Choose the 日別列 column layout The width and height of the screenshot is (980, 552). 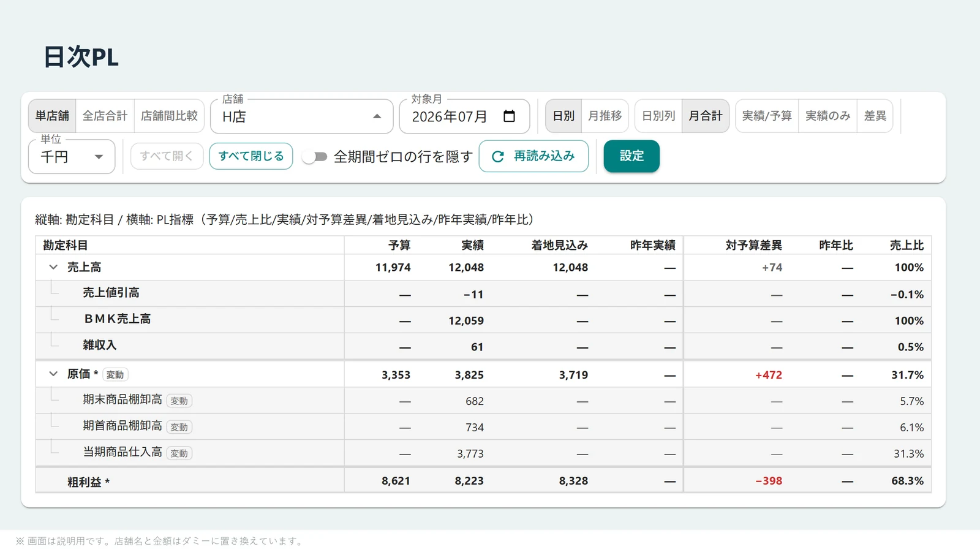pyautogui.click(x=658, y=116)
